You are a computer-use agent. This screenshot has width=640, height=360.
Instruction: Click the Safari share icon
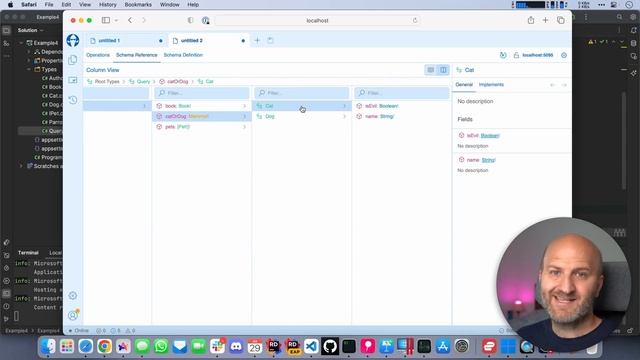[x=531, y=20]
